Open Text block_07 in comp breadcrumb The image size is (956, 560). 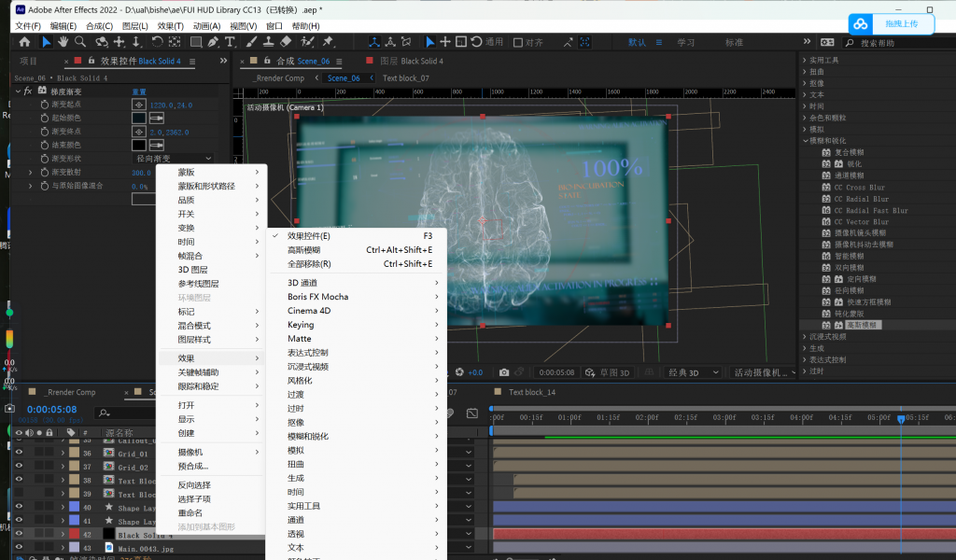coord(405,78)
